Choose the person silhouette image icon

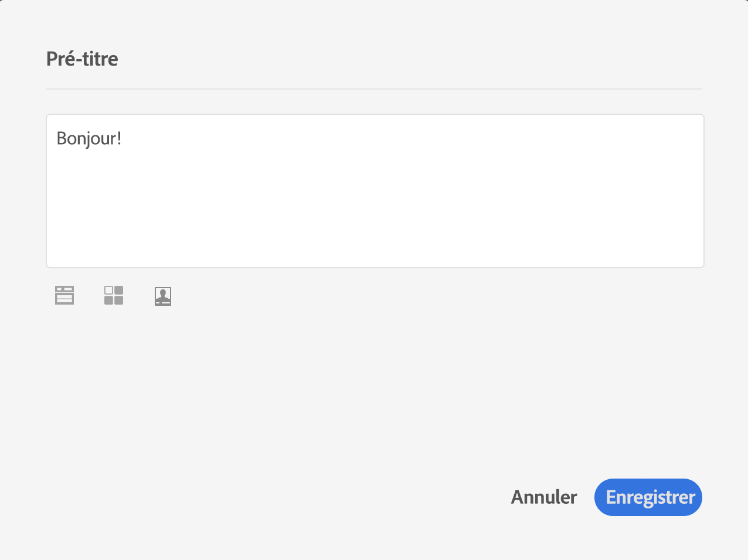163,296
